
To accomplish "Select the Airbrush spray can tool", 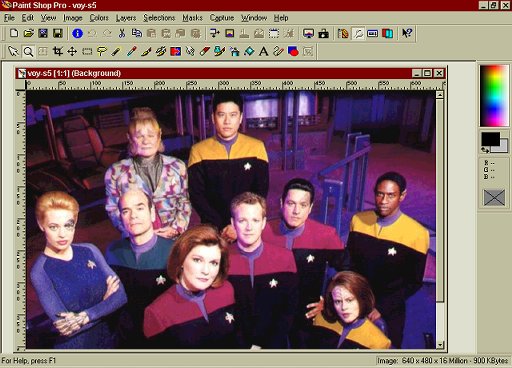I will pyautogui.click(x=234, y=51).
